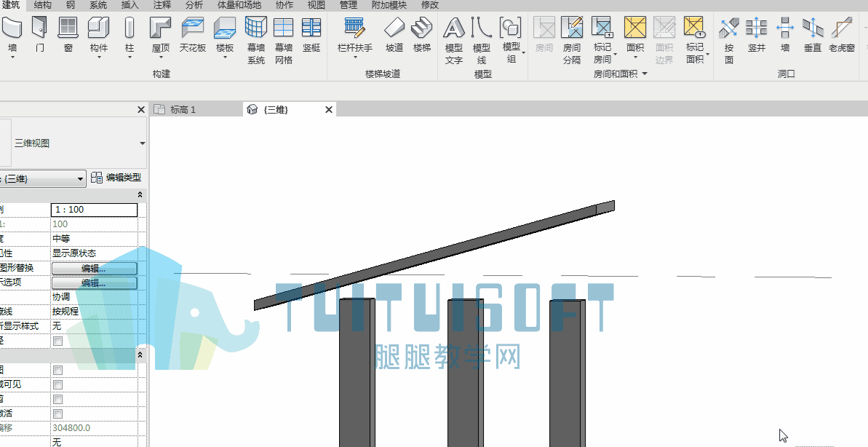Screen dimensions: 868x447
Task: Click 编辑... button for display options row
Action: (94, 283)
